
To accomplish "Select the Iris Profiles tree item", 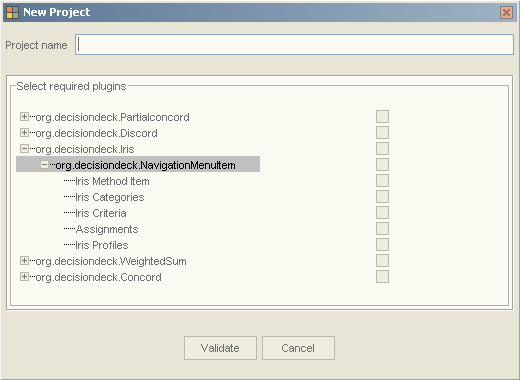I will coord(102,245).
